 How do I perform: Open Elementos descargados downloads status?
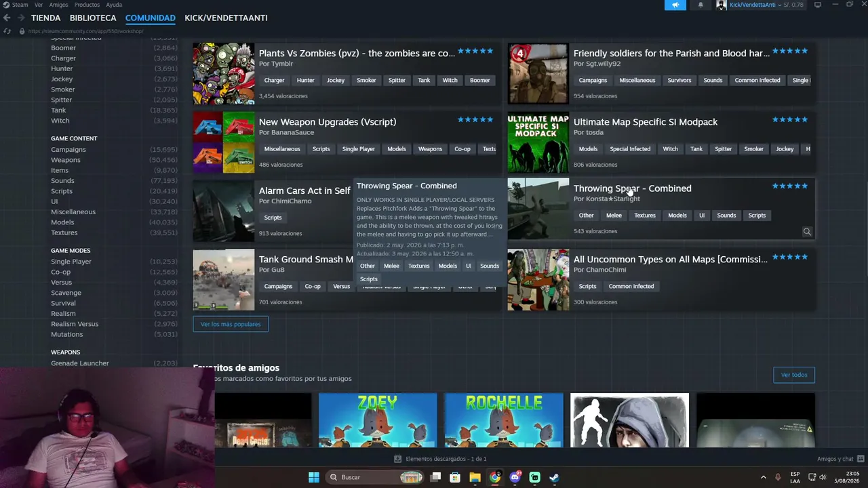point(440,459)
